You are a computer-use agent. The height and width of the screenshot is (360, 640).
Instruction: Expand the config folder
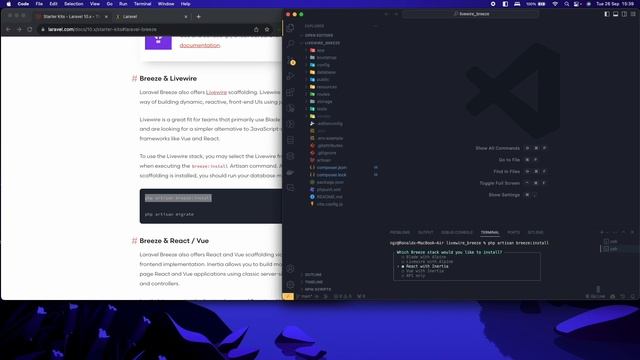[x=323, y=65]
